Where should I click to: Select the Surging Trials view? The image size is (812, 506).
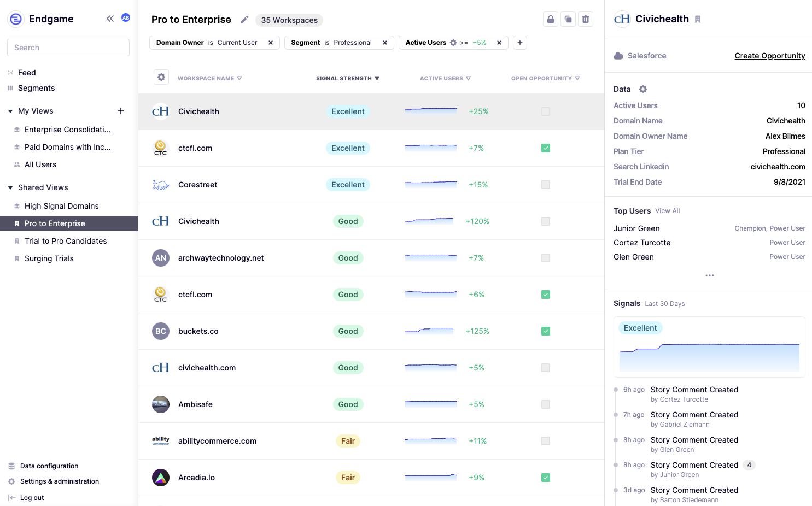49,258
